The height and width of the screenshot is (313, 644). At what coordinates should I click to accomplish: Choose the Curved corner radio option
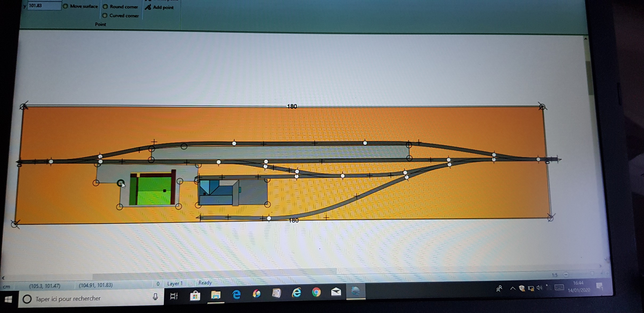click(121, 15)
